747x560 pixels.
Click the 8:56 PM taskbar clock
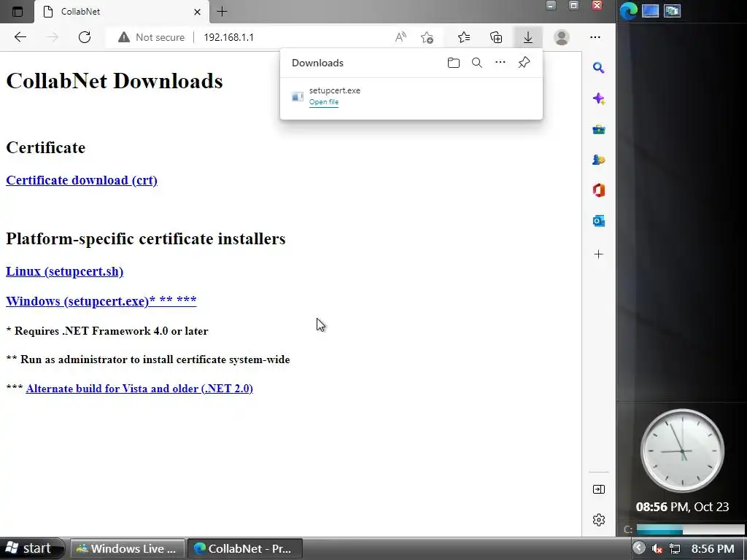pyautogui.click(x=713, y=549)
